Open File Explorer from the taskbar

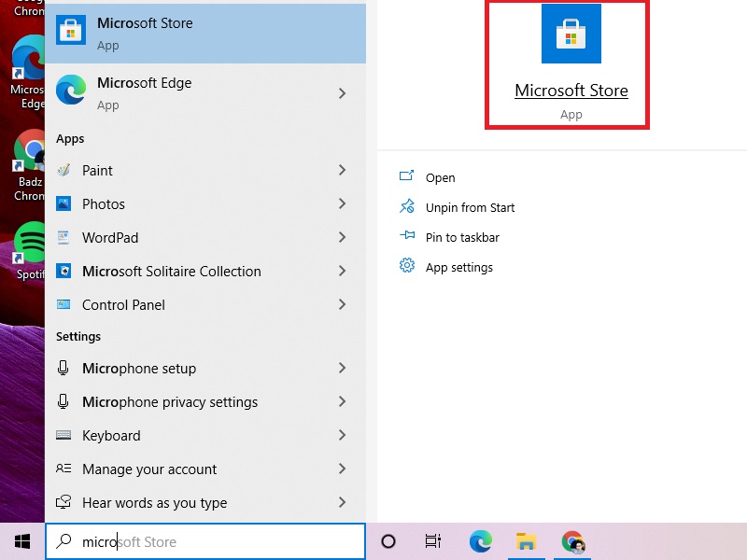click(x=526, y=541)
